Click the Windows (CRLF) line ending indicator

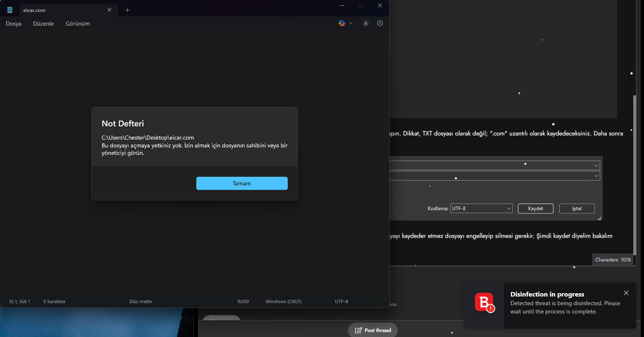point(283,301)
